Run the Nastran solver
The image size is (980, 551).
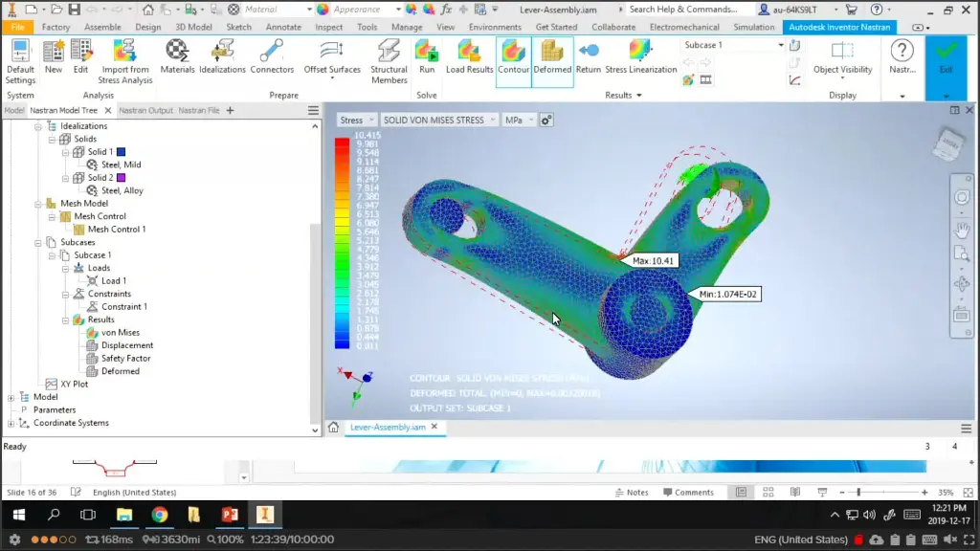tap(427, 56)
